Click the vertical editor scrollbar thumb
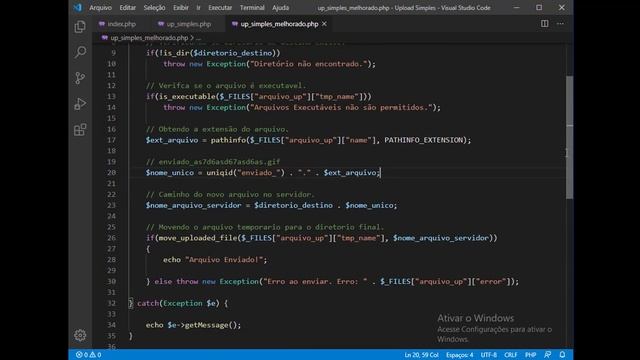Image resolution: width=640 pixels, height=360 pixels. tap(569, 137)
